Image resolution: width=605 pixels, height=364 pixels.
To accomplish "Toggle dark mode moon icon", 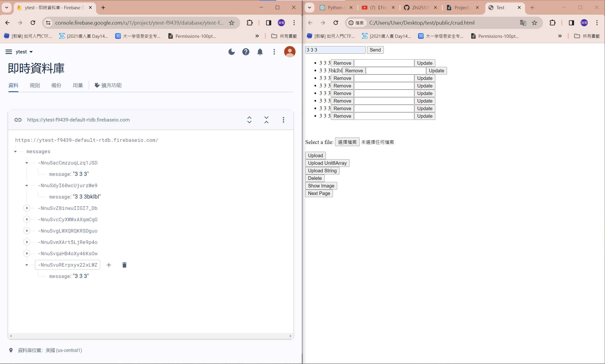I will click(x=232, y=52).
